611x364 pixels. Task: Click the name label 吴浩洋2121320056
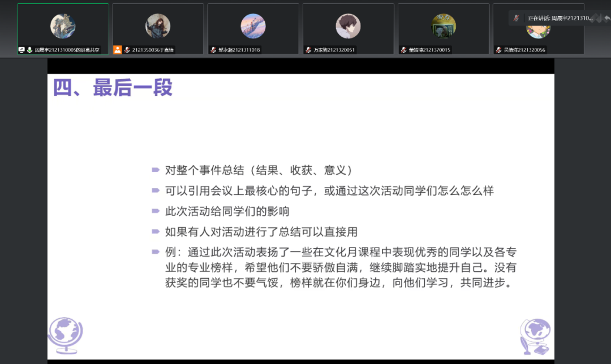coord(524,50)
